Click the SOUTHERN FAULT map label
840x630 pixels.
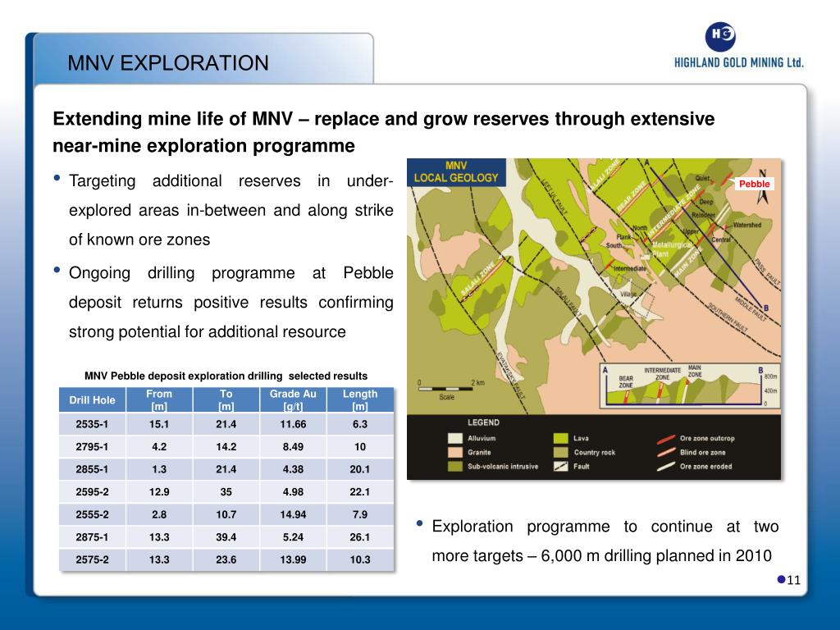point(728,317)
